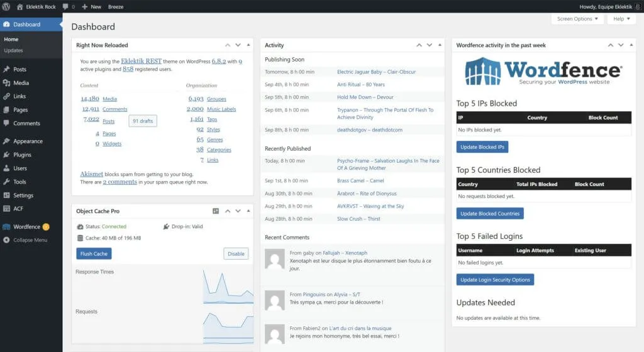
Task: Open Brass Camel – Camel post
Action: [360, 180]
